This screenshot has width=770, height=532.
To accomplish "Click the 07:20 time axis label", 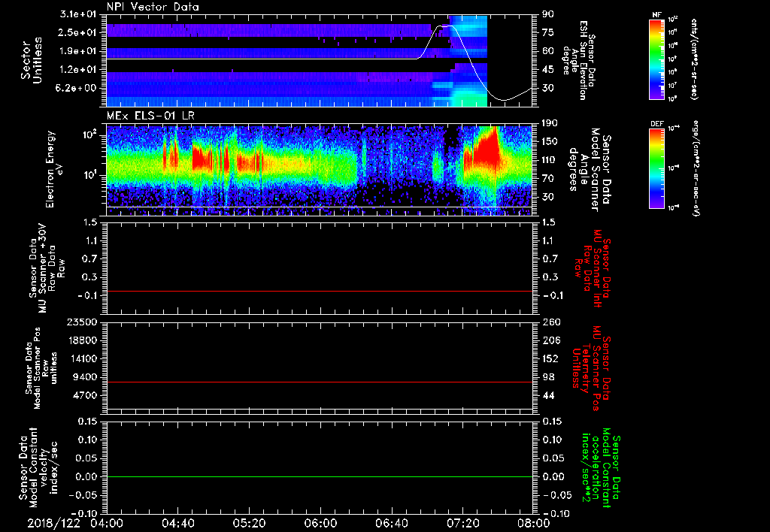I will [x=462, y=523].
